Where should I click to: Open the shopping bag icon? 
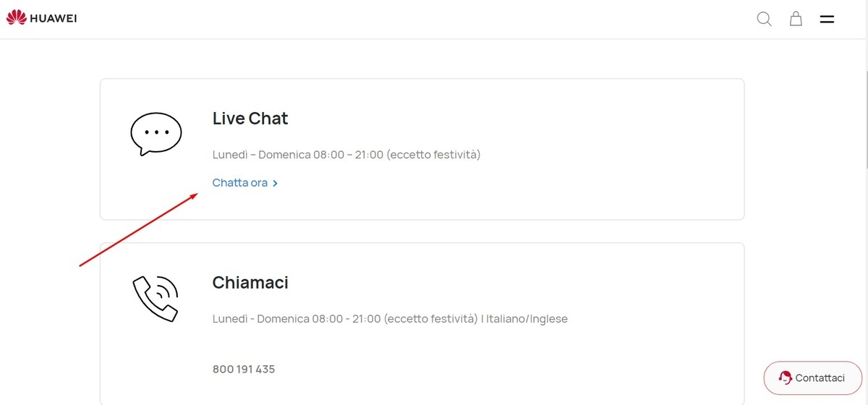(796, 19)
